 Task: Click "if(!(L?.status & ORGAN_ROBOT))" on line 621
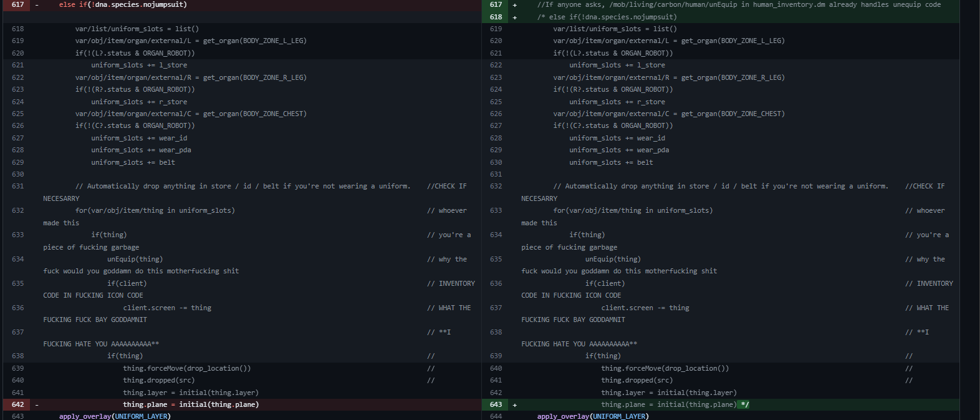coord(613,53)
